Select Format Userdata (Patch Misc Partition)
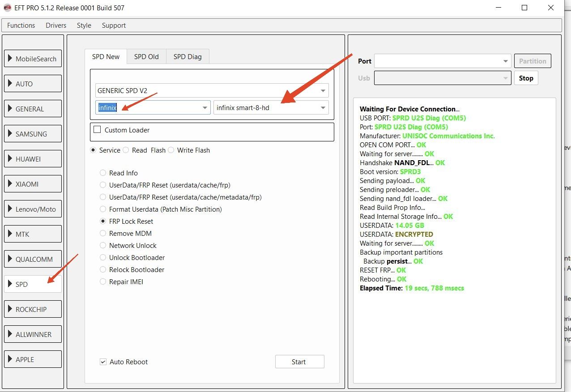The image size is (571, 392). (x=103, y=209)
